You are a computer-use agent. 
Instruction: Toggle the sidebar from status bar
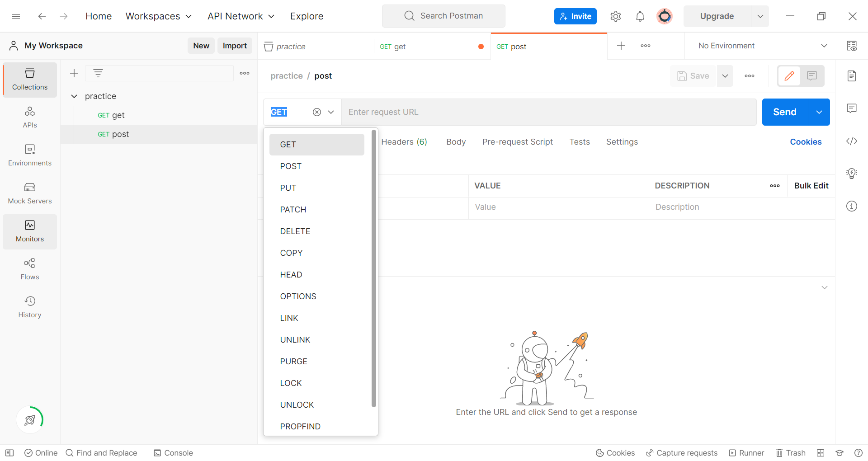click(9, 453)
